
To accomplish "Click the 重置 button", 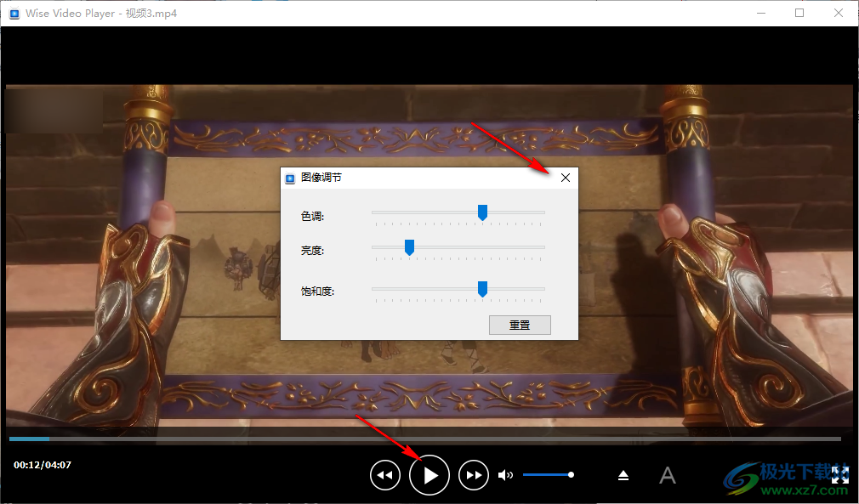I will coord(520,325).
